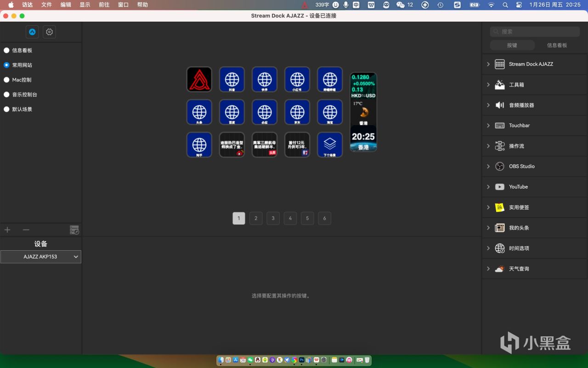Select the 京东 globe key
This screenshot has height=368, width=588.
[x=297, y=112]
